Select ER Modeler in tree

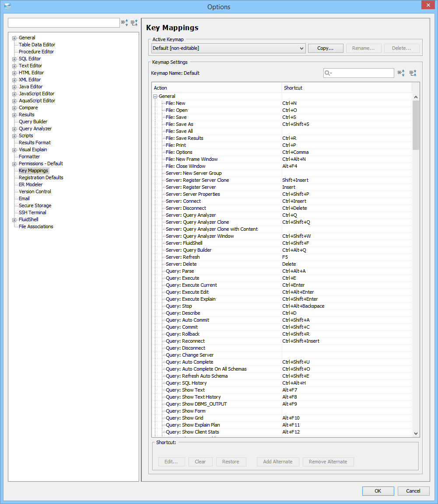[x=31, y=185]
